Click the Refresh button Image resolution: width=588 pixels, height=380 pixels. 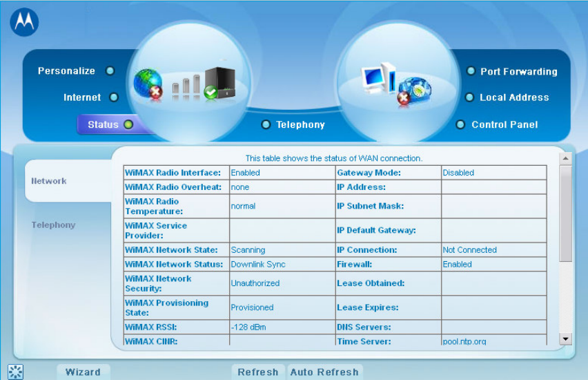(258, 372)
